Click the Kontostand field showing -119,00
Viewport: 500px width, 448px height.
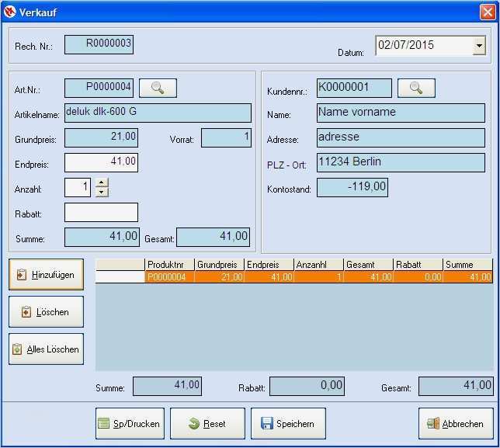pyautogui.click(x=352, y=187)
